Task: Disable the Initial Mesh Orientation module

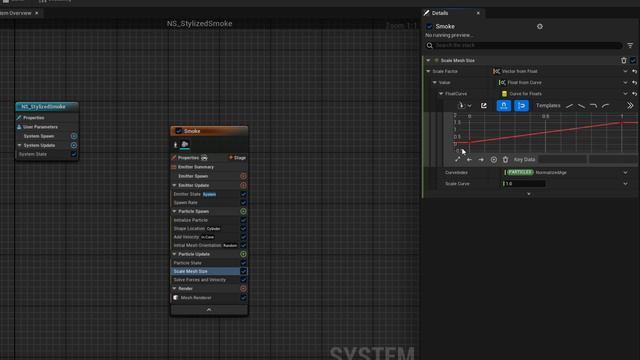Action: click(x=243, y=245)
